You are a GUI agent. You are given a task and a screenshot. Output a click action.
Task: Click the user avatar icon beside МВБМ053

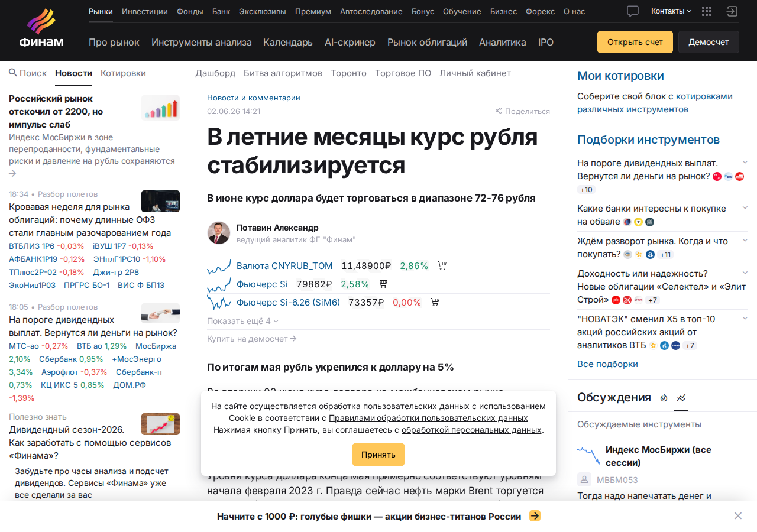tap(584, 479)
